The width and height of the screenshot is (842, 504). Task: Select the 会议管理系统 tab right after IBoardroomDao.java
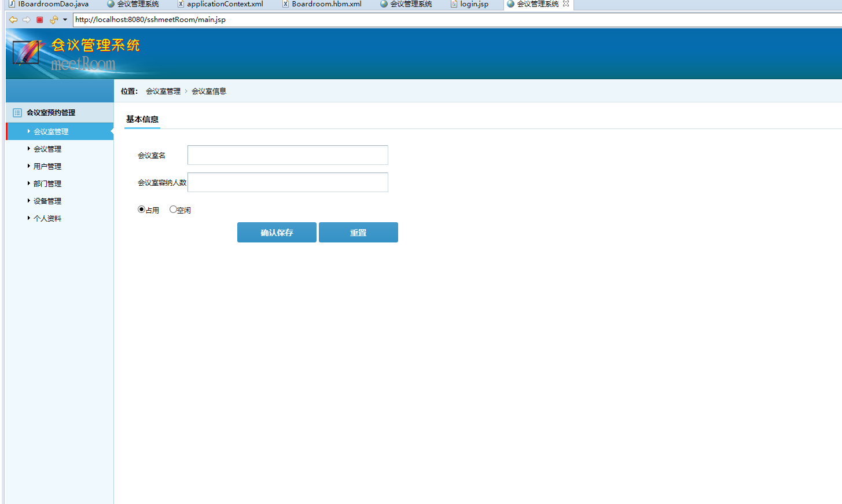click(133, 4)
